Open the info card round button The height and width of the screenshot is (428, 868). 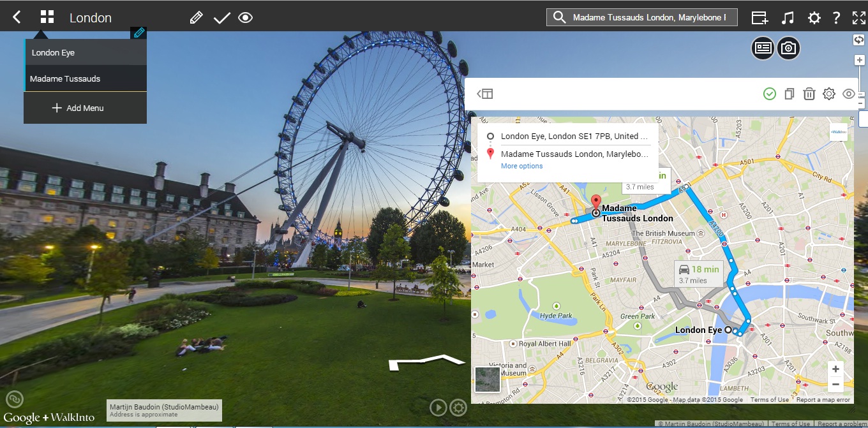pos(763,48)
